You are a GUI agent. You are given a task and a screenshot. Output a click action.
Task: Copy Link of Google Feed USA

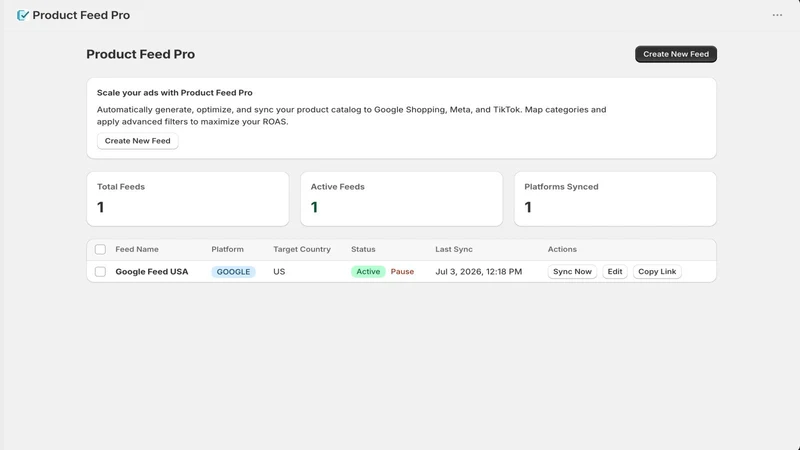click(657, 272)
